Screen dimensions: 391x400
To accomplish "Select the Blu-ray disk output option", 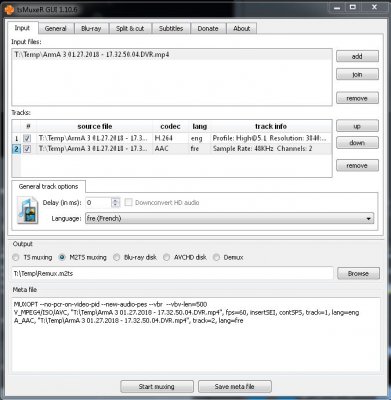I will (x=116, y=257).
